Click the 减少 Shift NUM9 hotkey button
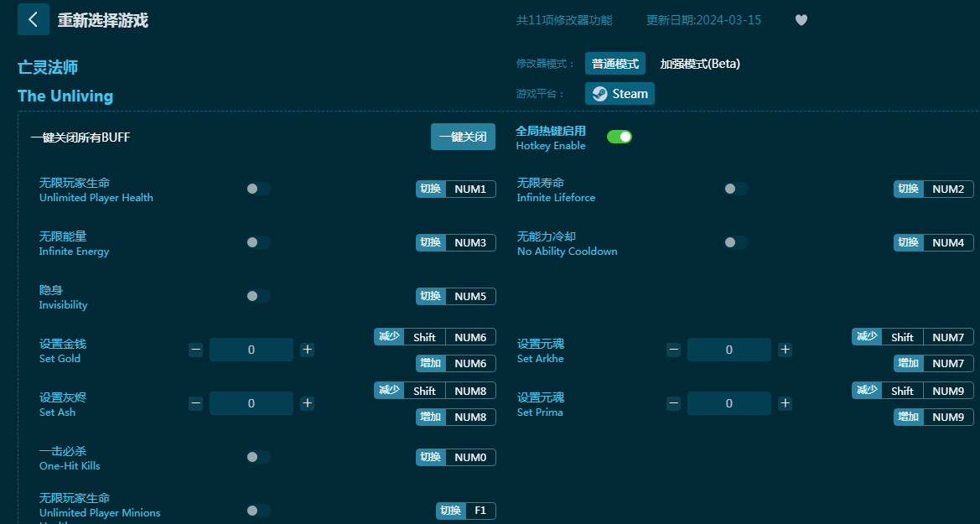The width and height of the screenshot is (980, 524). [913, 391]
